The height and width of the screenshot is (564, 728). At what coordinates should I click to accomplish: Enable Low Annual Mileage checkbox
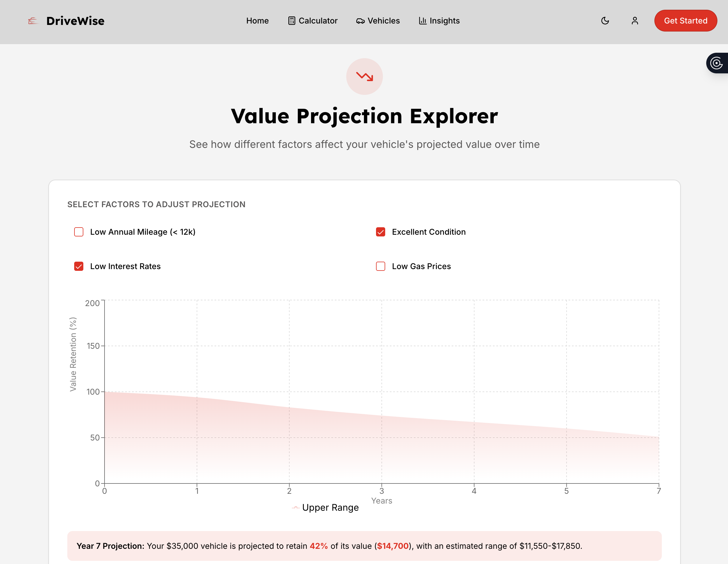[79, 232]
